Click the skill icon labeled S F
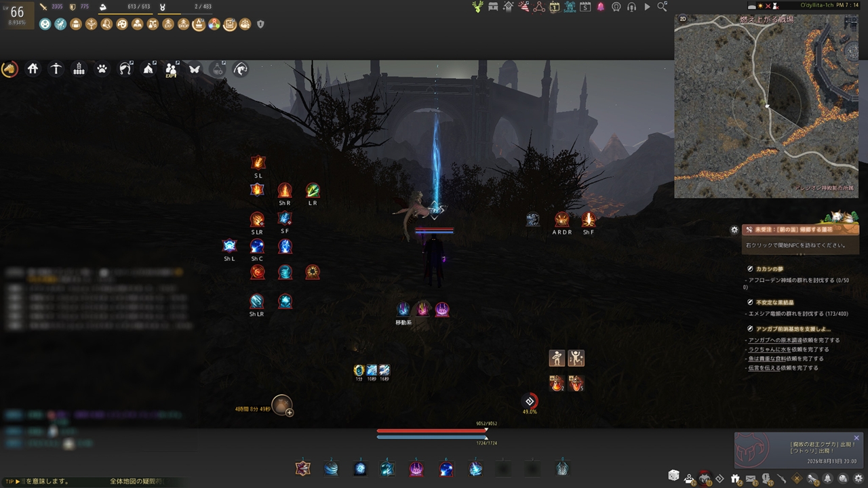 pos(285,219)
